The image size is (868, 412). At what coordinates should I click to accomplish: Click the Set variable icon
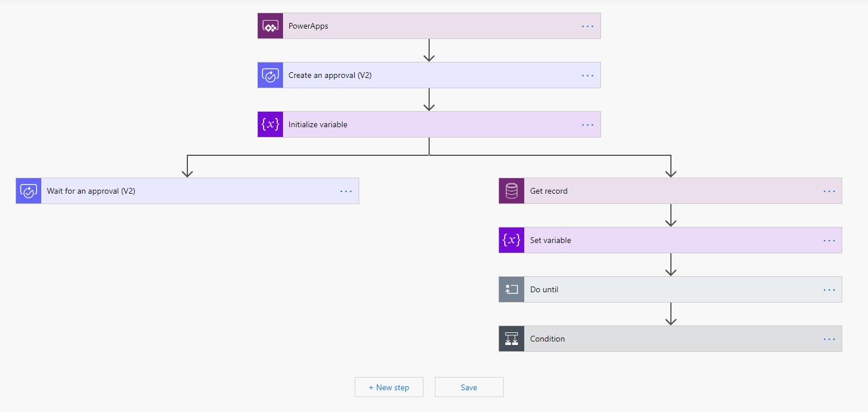pos(512,240)
